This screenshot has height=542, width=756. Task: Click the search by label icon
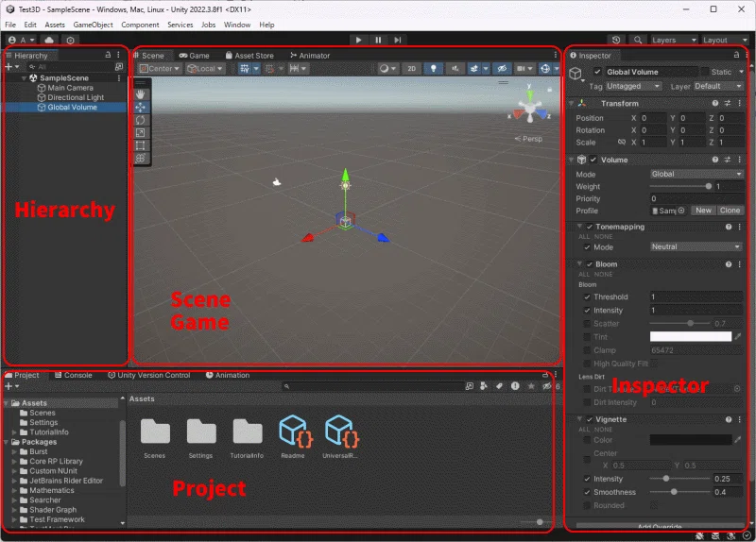pyautogui.click(x=500, y=386)
